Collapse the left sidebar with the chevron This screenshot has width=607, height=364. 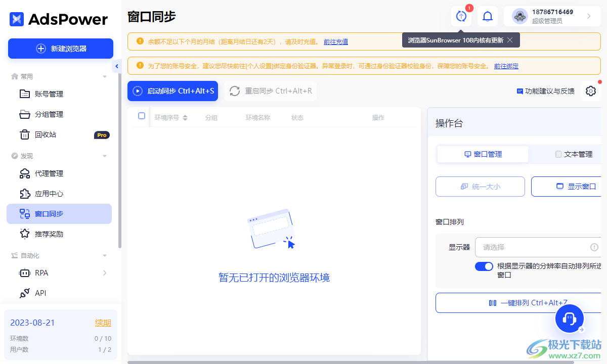click(117, 66)
